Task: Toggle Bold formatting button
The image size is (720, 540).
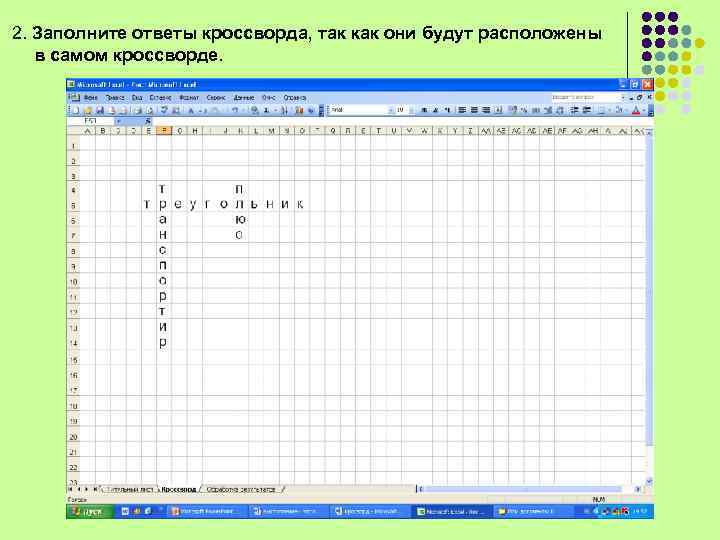Action: pyautogui.click(x=424, y=110)
